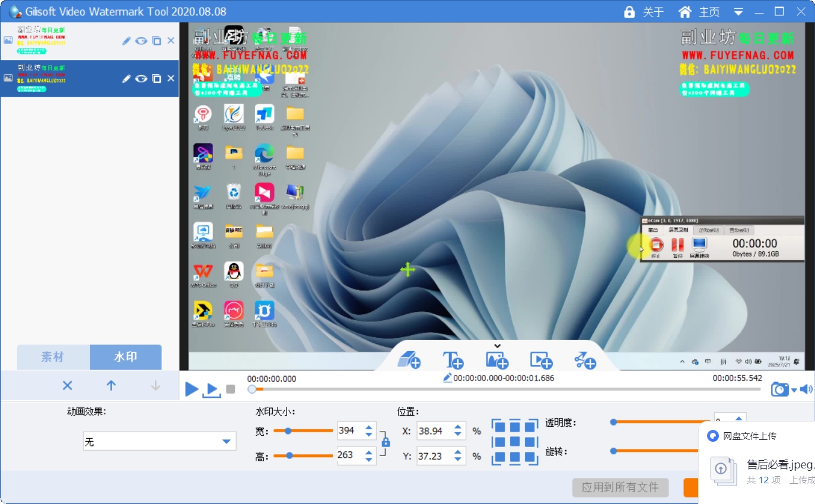Viewport: 815px width, 504px height.
Task: Click the X position field showing 38.94
Action: click(434, 431)
